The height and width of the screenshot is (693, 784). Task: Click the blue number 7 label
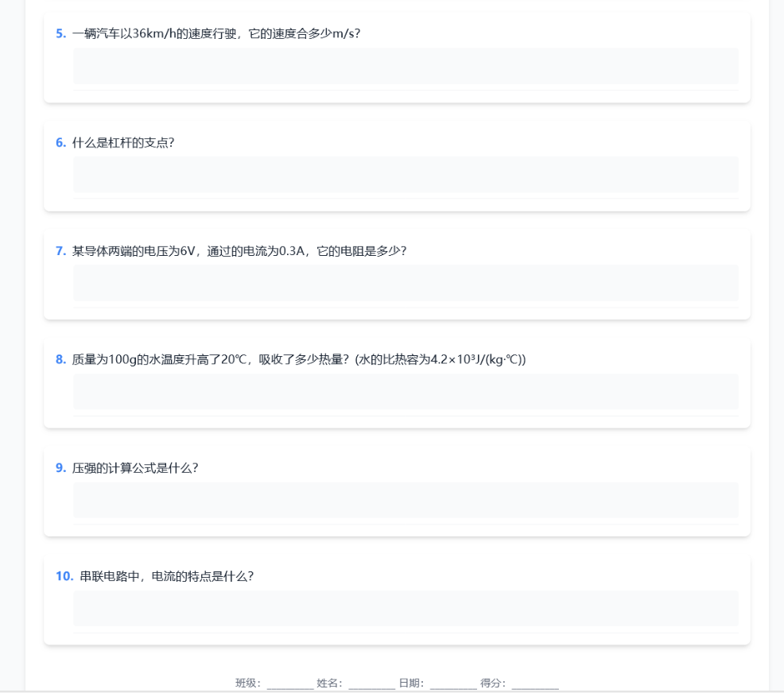(x=60, y=251)
